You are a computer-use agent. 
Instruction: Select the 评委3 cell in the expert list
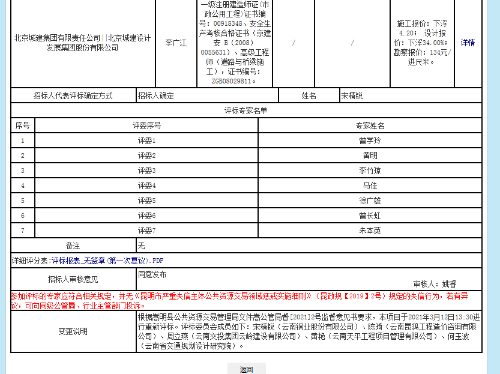(147, 171)
